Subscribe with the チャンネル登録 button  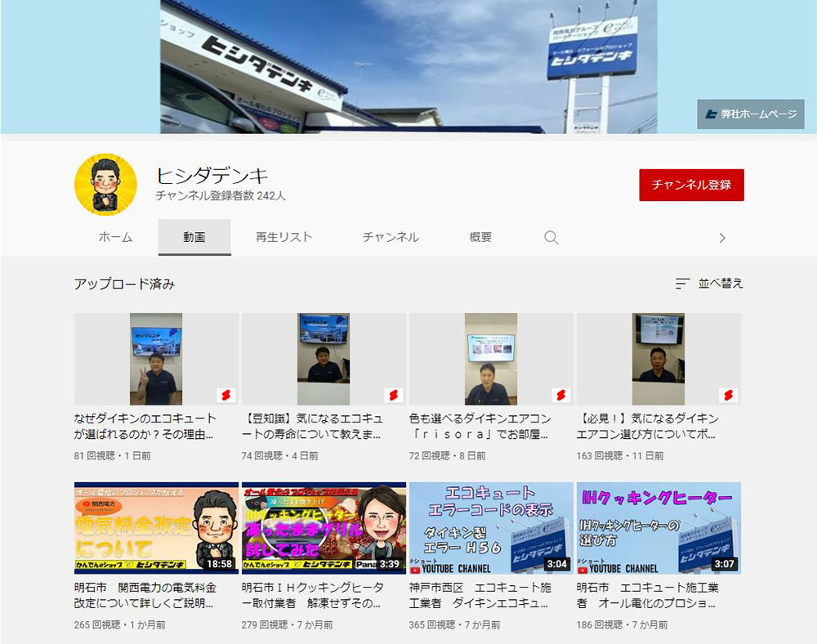691,185
